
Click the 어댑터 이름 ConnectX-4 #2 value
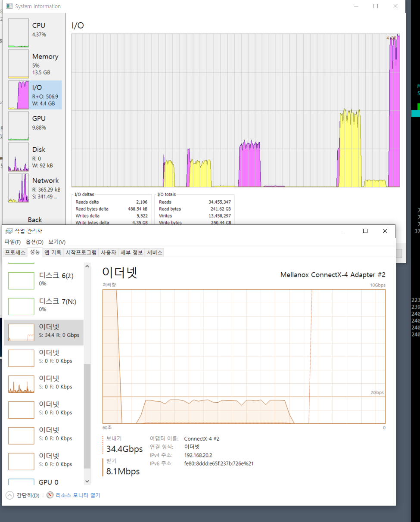tap(202, 439)
